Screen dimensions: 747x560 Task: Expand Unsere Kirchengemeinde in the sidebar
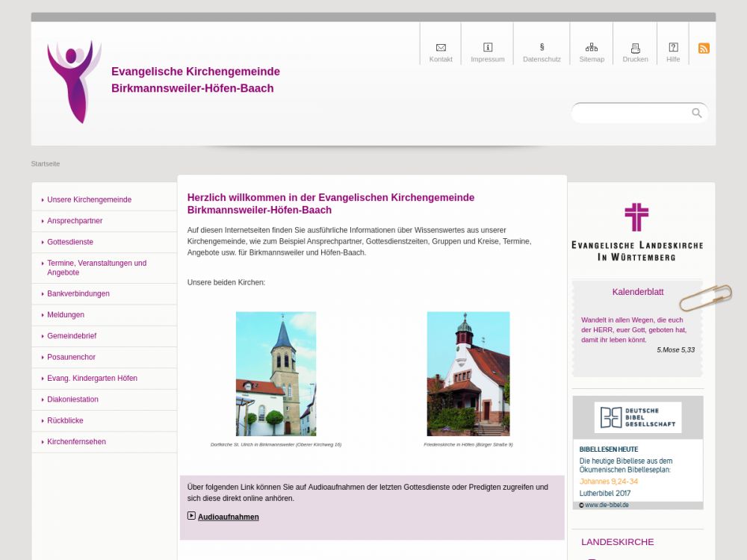(89, 200)
